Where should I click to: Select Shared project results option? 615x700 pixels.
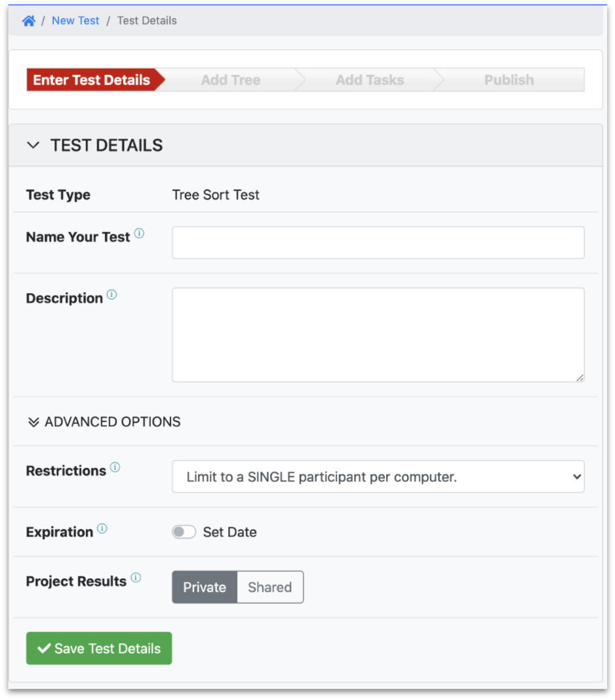tap(269, 587)
